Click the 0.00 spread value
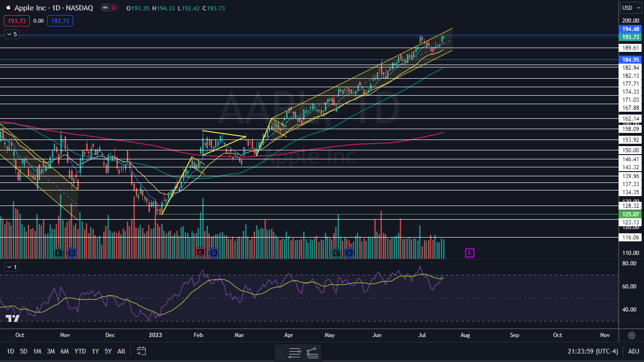 click(x=39, y=21)
